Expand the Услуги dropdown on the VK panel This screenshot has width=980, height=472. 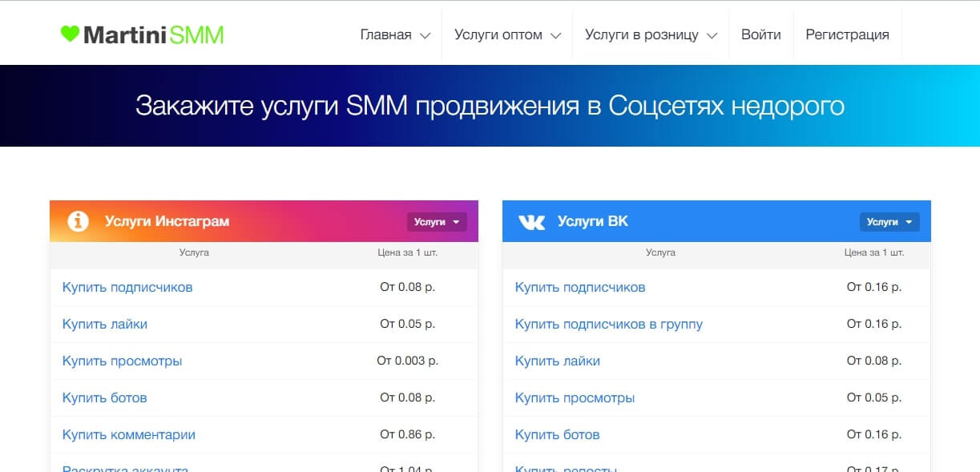click(x=889, y=221)
